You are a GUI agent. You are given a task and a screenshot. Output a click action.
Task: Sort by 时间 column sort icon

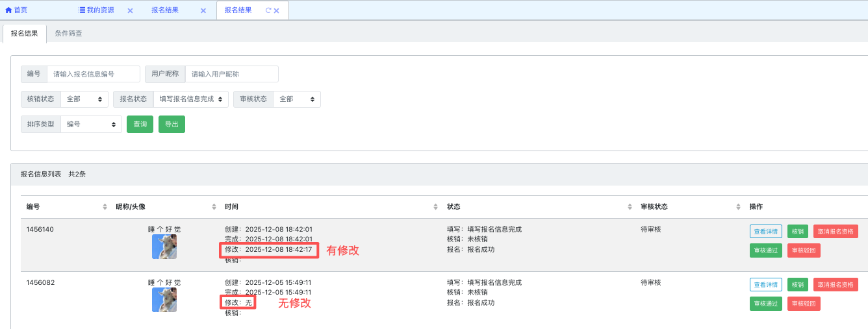click(436, 207)
